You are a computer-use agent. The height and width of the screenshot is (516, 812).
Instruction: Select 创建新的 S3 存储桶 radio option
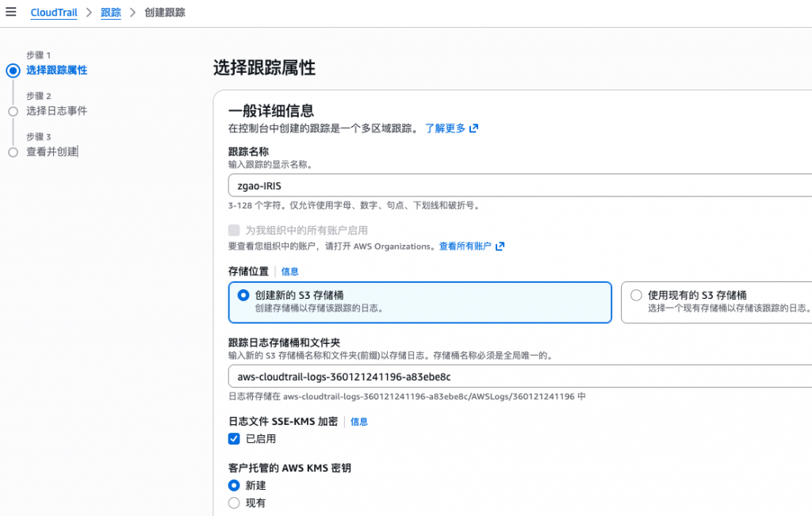point(243,295)
